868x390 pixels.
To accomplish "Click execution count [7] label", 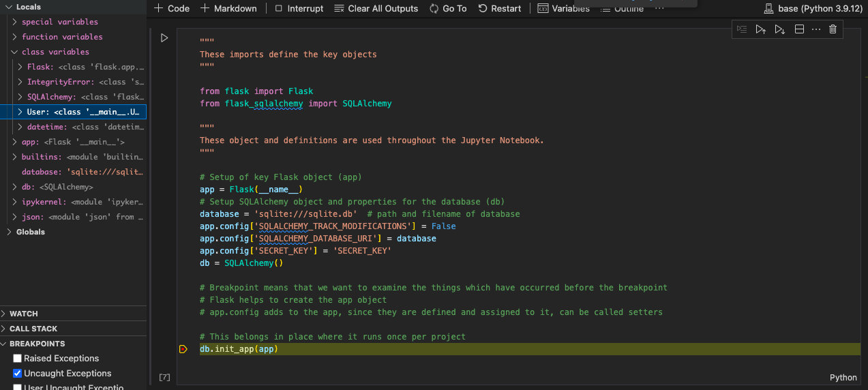I will pos(164,377).
